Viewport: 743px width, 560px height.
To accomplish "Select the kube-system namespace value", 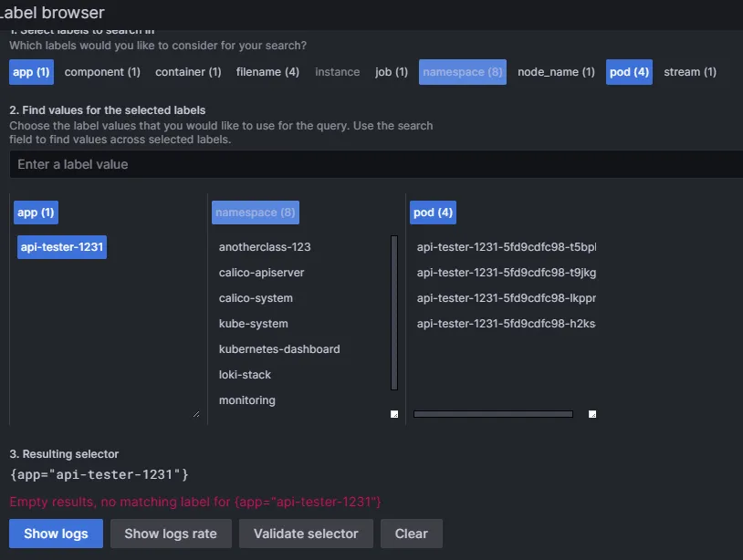I will coord(254,324).
